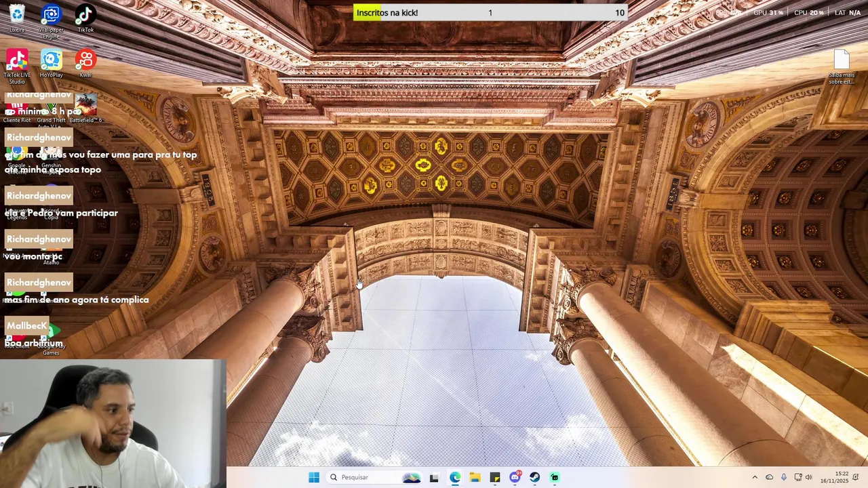Open the OneDrive cloud tray icon
868x488 pixels.
(x=769, y=477)
